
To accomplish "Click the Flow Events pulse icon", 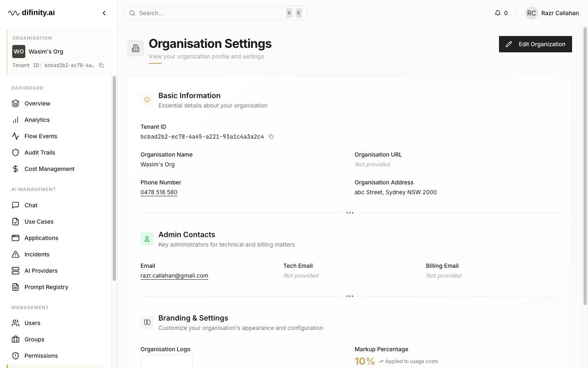I will (x=16, y=136).
